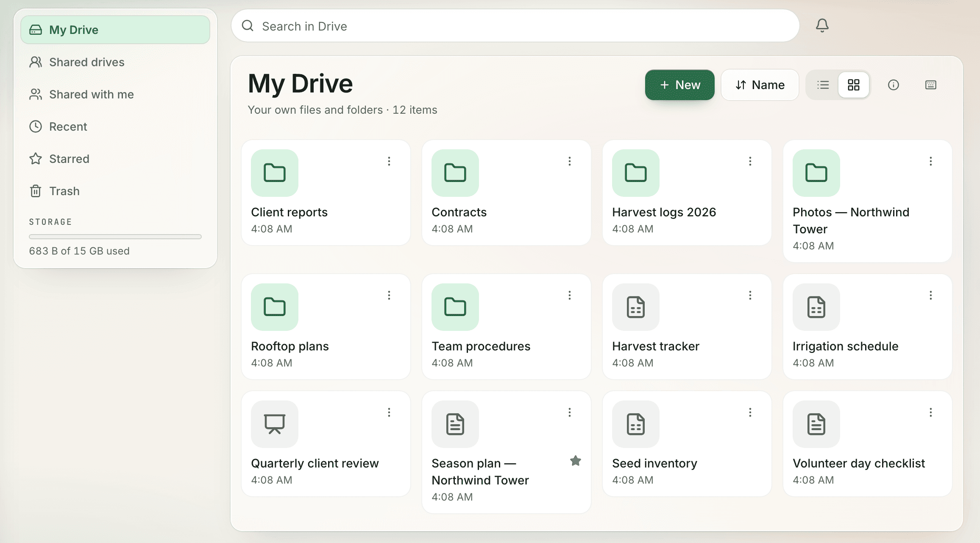Open more options for Photos — Northwind Tower

[x=930, y=161]
